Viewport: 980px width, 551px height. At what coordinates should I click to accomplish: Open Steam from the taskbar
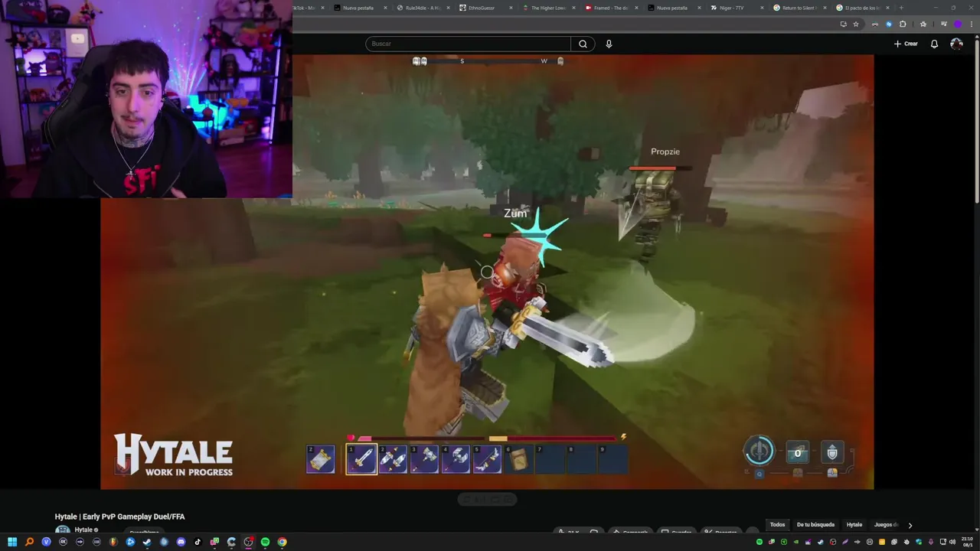click(147, 542)
